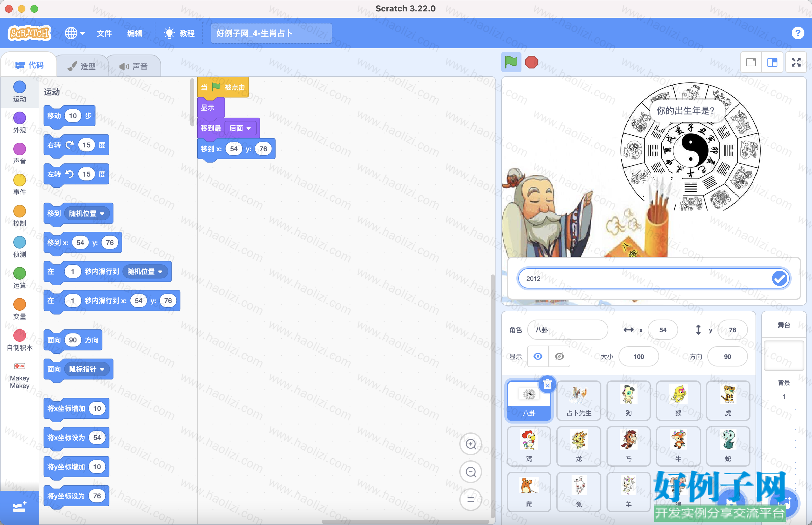
Task: Select the 外观 looks category
Action: (19, 122)
